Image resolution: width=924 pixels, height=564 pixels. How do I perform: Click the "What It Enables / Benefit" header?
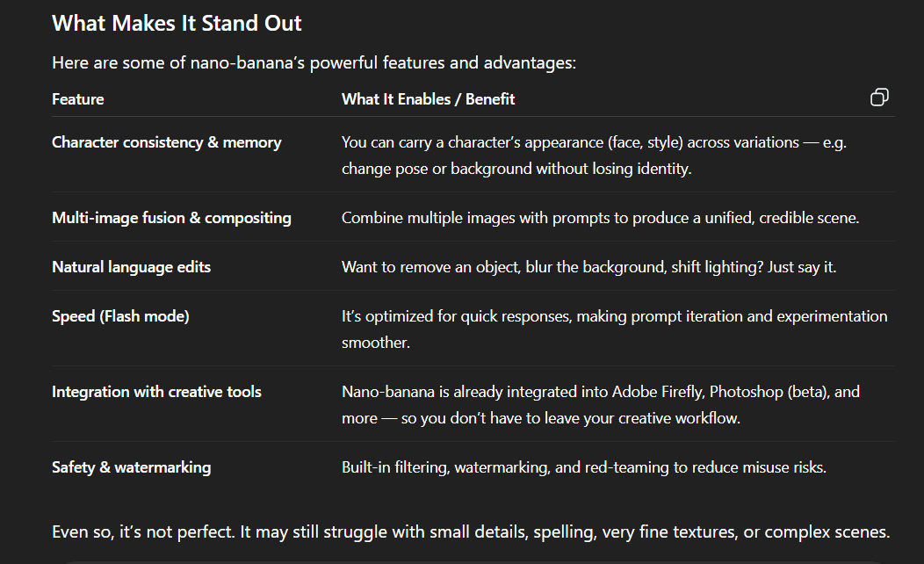pyautogui.click(x=428, y=99)
